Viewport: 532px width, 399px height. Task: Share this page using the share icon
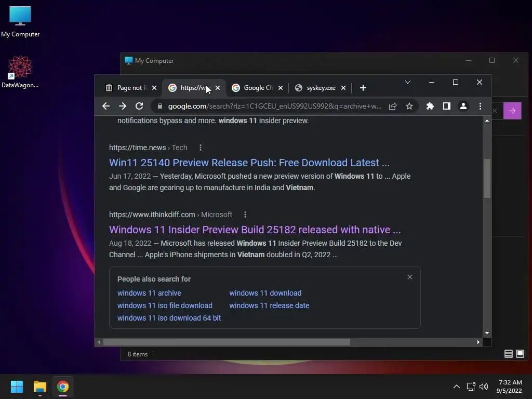[393, 106]
